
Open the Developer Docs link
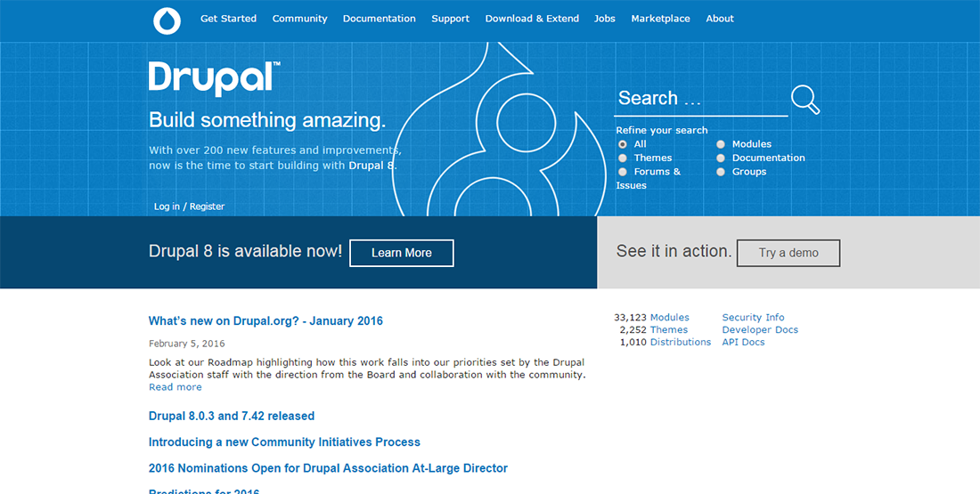(x=760, y=329)
